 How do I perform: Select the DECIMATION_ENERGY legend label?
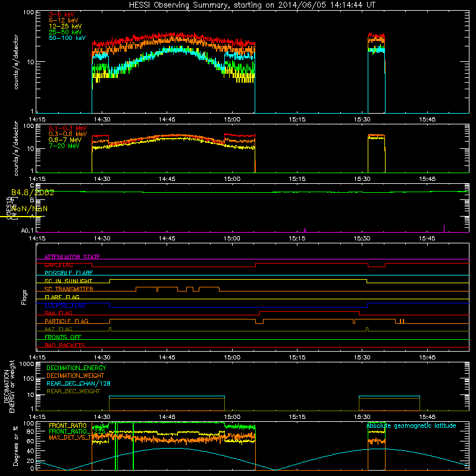pos(76,368)
